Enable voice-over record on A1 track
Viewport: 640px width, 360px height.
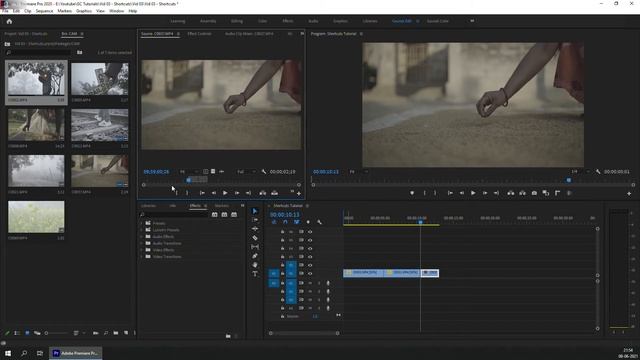tap(328, 283)
